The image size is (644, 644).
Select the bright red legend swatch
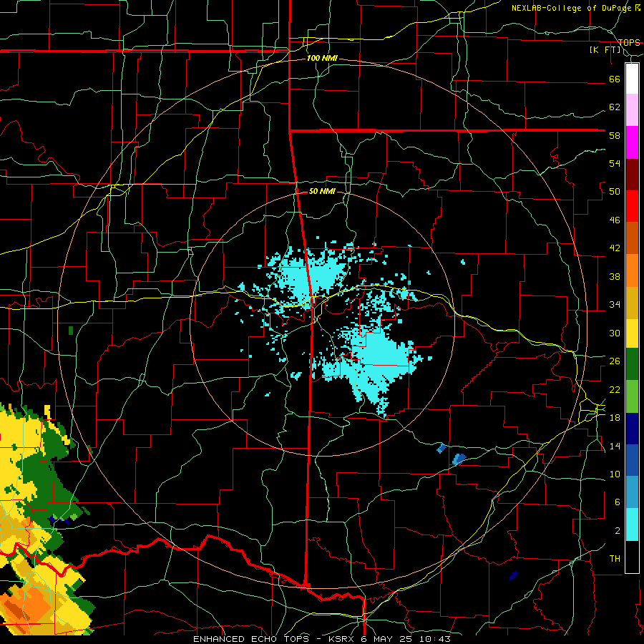coord(632,206)
